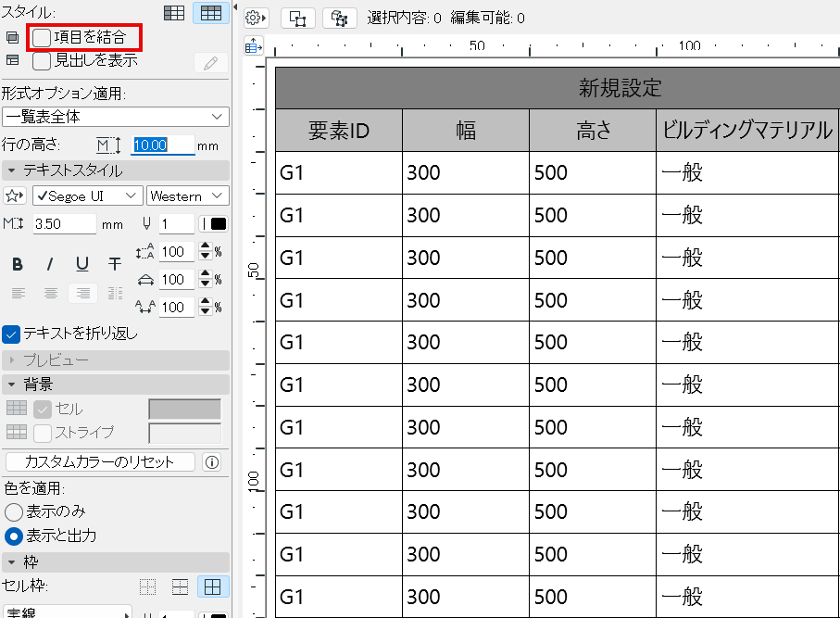Select the 幅 column header
The width and height of the screenshot is (840, 618).
click(x=466, y=131)
